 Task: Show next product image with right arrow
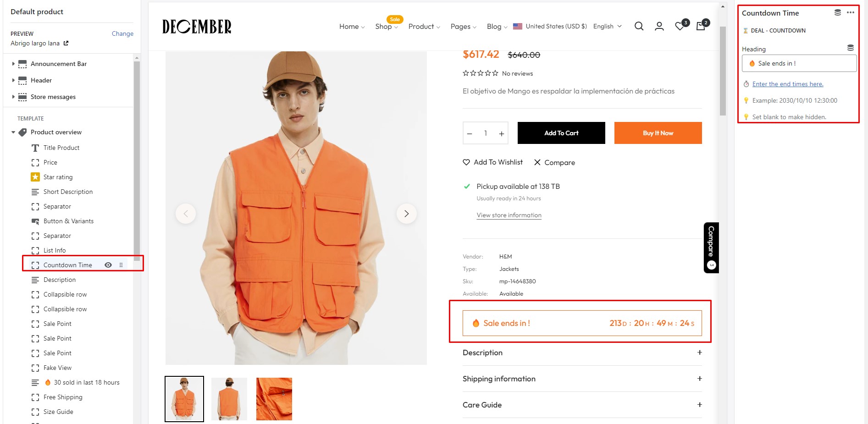[x=406, y=214]
